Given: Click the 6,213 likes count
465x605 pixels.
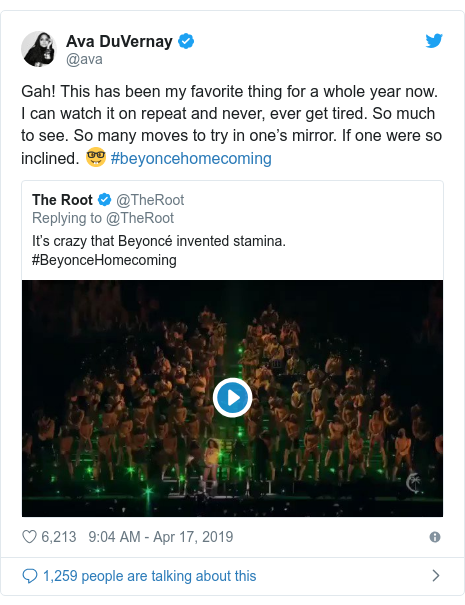Looking at the screenshot, I should tap(59, 537).
